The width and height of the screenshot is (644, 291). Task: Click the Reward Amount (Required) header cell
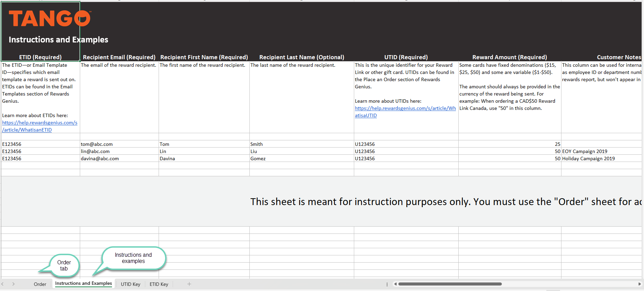509,57
